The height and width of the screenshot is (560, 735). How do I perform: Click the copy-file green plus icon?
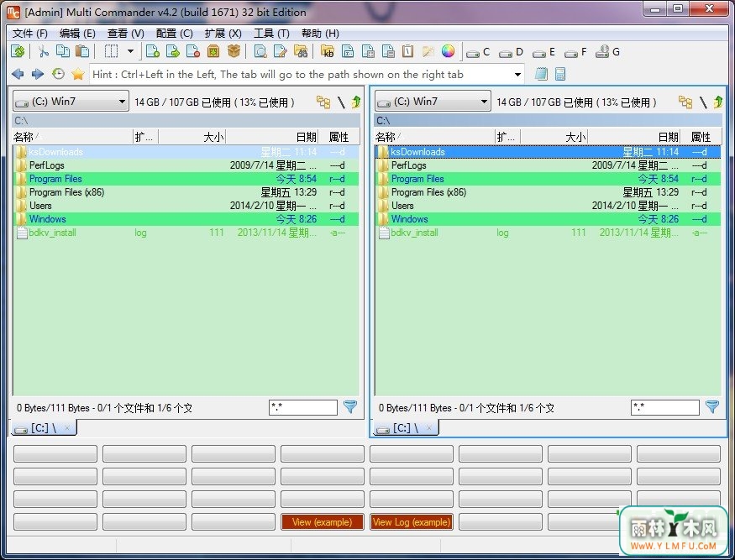tap(152, 51)
